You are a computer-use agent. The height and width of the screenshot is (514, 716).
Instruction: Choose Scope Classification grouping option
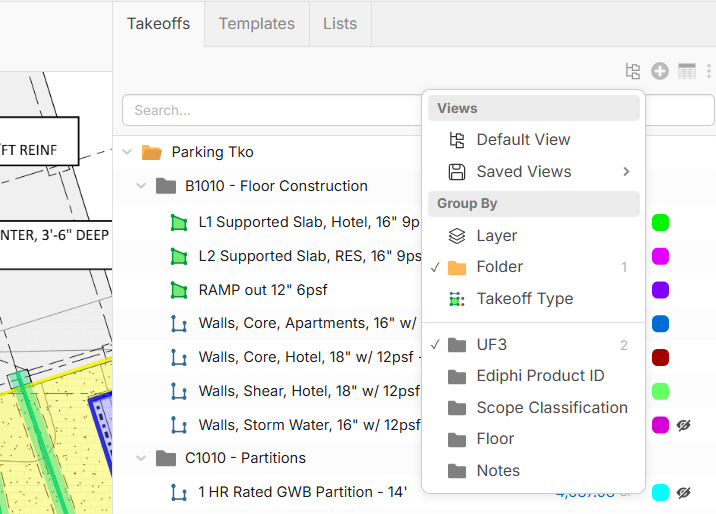[551, 408]
